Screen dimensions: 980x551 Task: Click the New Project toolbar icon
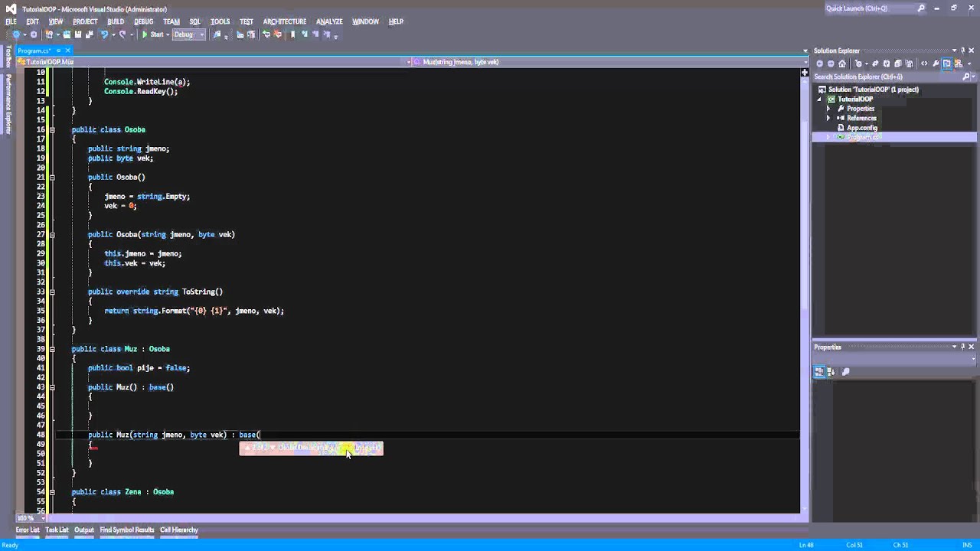click(x=49, y=34)
